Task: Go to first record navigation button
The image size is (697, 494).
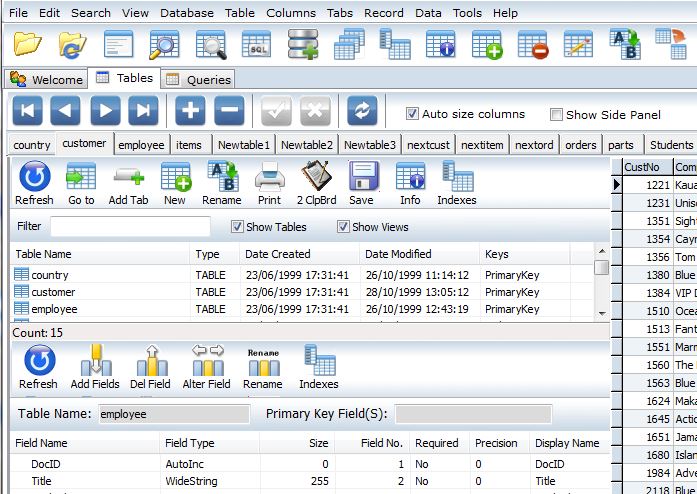Action: click(28, 110)
